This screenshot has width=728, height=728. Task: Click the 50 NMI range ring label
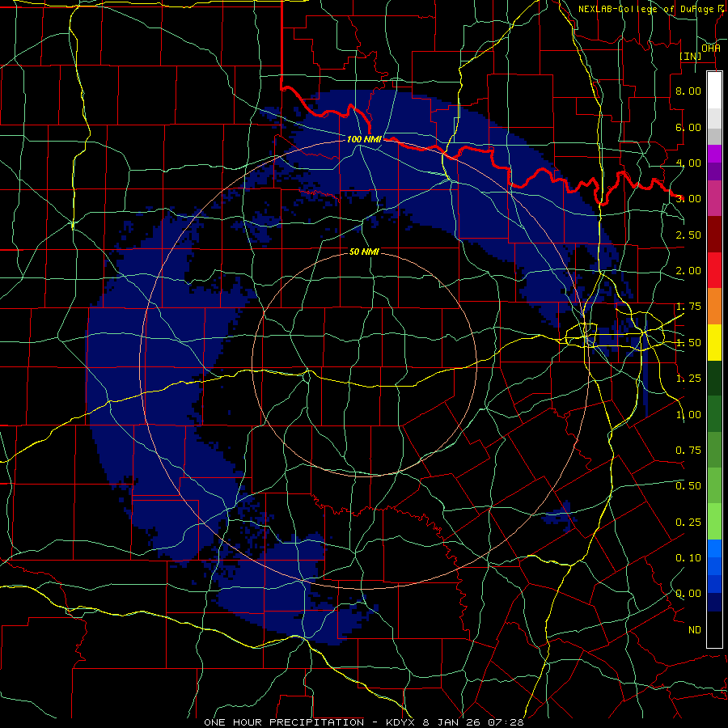pyautogui.click(x=365, y=252)
